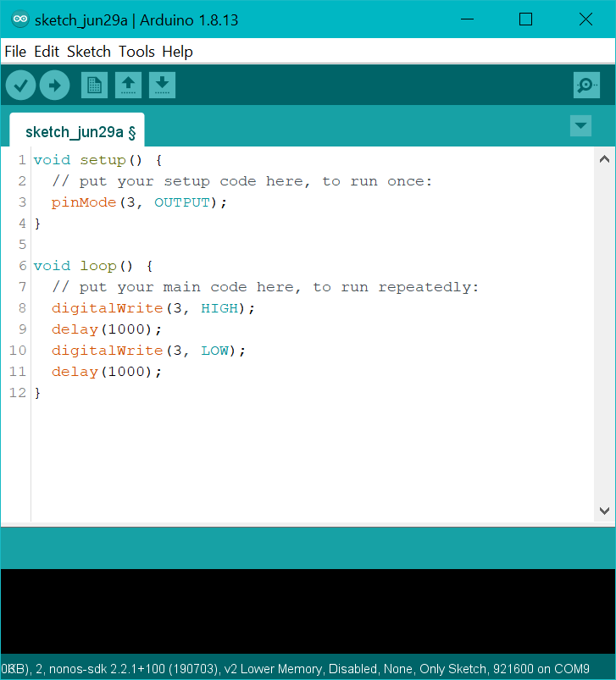Viewport: 616px width, 680px height.
Task: Click the Verify checkmark button
Action: pyautogui.click(x=20, y=85)
